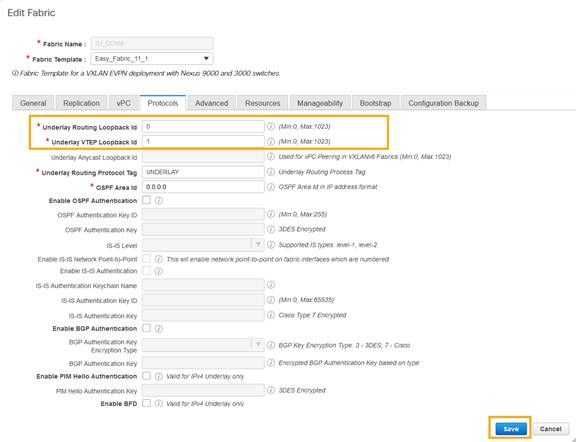
Task: Save the fabric settings
Action: [511, 429]
